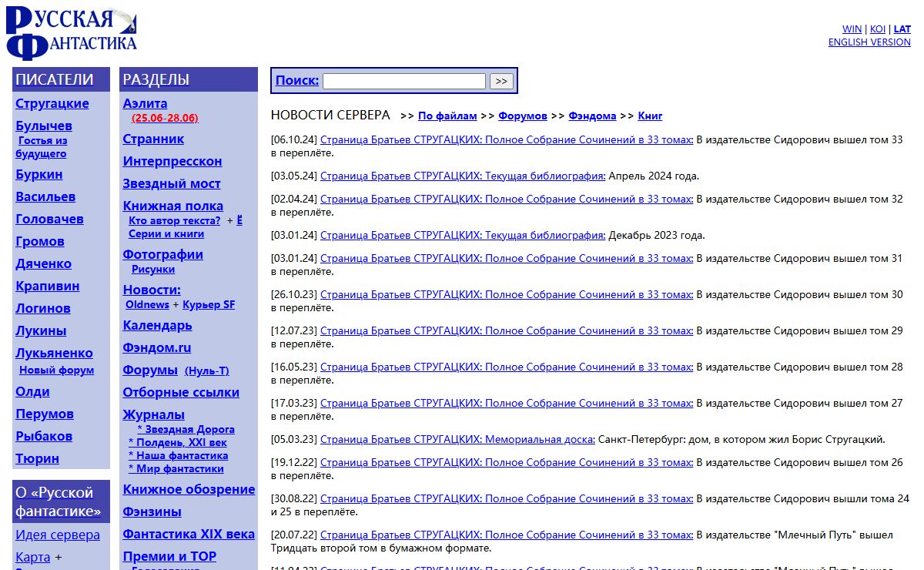Visit the Буркин writer page
The height and width of the screenshot is (570, 924).
pos(39,174)
